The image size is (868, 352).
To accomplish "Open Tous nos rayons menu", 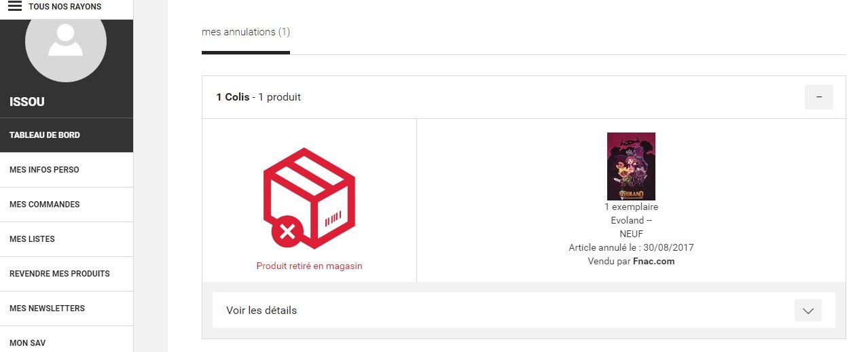I will pyautogui.click(x=65, y=7).
